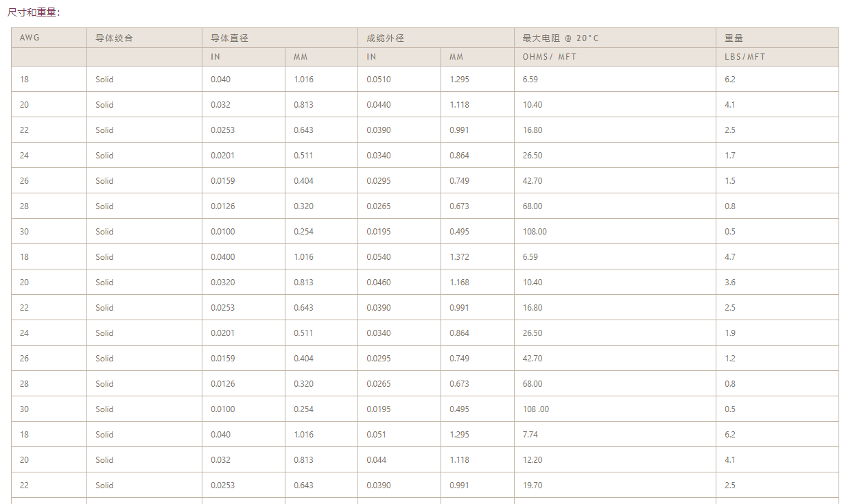Select the 重量 column header
The image size is (844, 504).
point(734,38)
